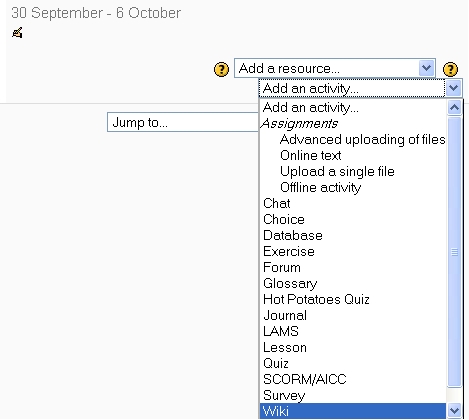Click the edit summary hand-pencil icon
The image size is (469, 420).
click(x=17, y=33)
